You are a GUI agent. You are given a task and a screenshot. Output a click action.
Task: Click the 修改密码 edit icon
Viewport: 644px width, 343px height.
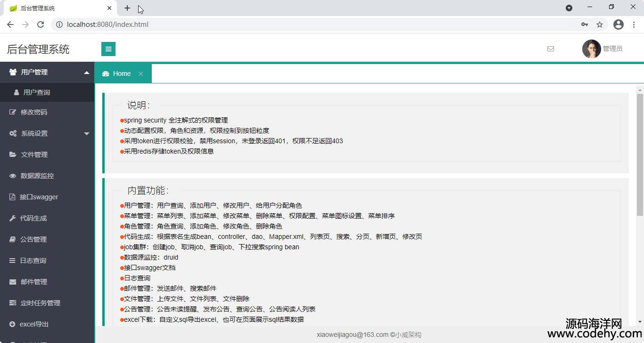13,112
